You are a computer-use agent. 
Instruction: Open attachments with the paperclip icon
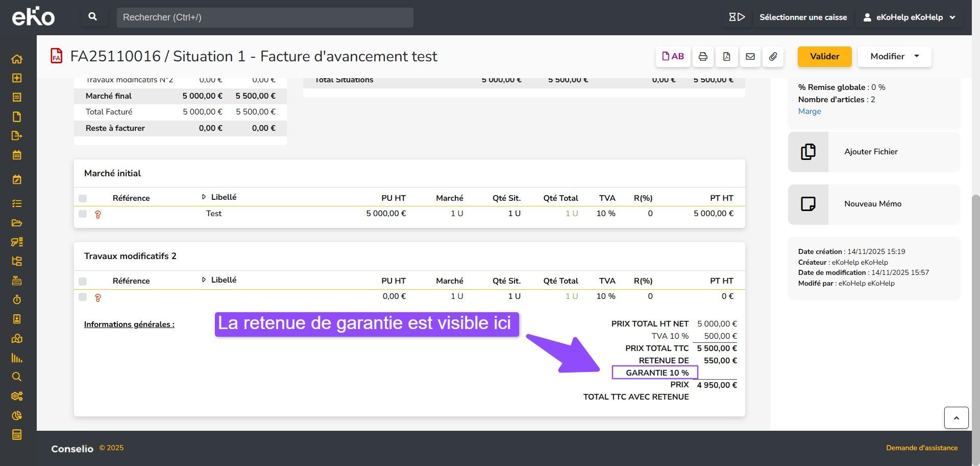coord(773,57)
